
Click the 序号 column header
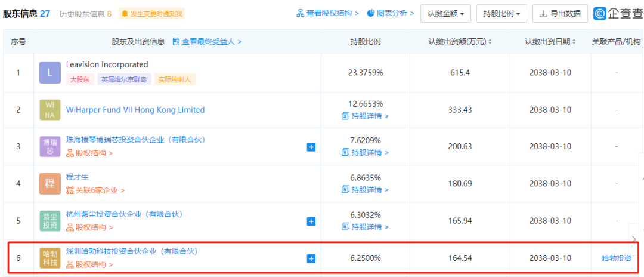click(18, 42)
